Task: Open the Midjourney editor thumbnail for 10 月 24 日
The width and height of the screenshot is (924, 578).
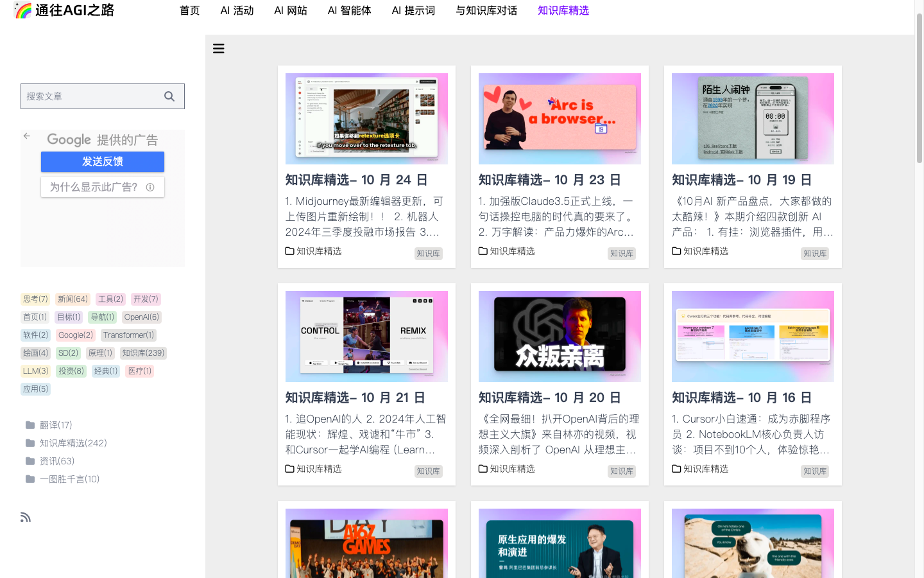Action: tap(366, 119)
